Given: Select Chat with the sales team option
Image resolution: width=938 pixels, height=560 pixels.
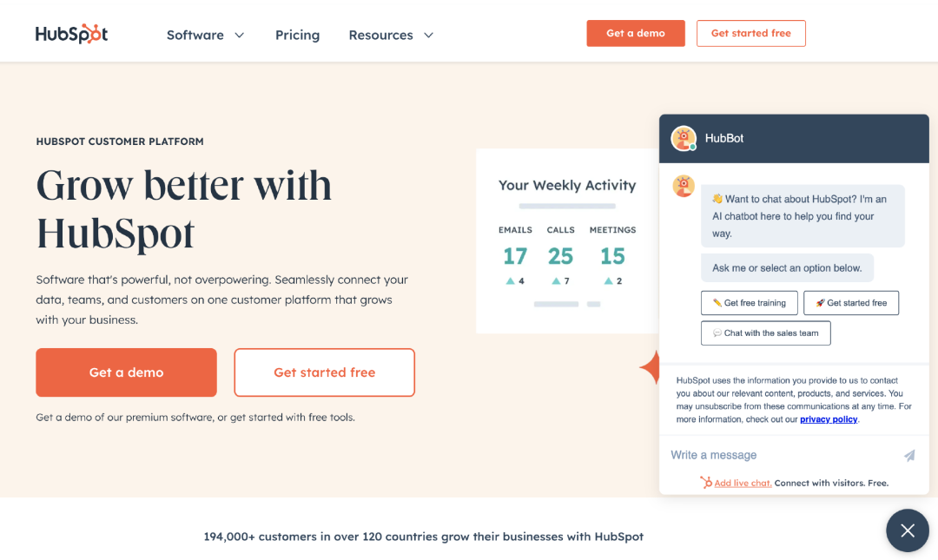Looking at the screenshot, I should click(x=766, y=333).
